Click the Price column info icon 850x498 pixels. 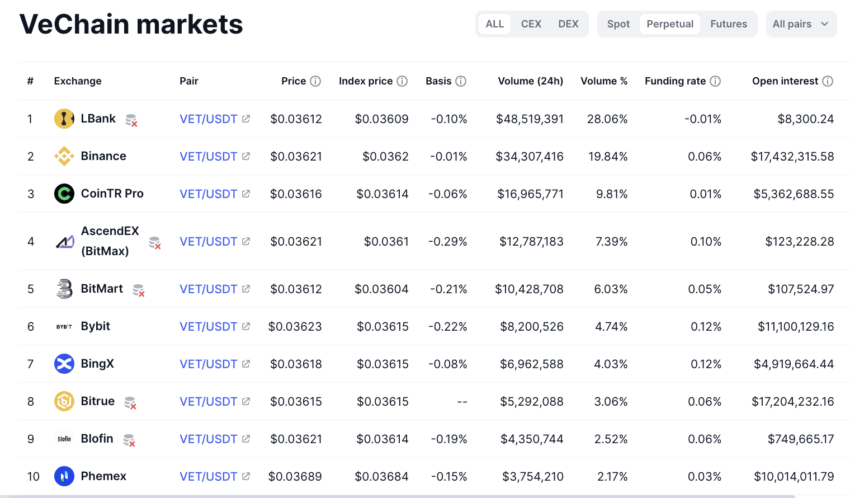click(315, 81)
